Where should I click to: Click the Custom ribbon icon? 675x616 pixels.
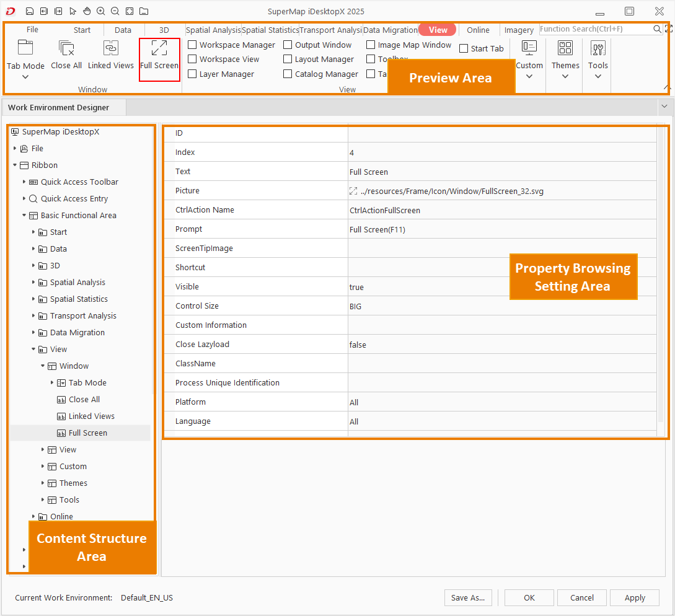point(529,47)
